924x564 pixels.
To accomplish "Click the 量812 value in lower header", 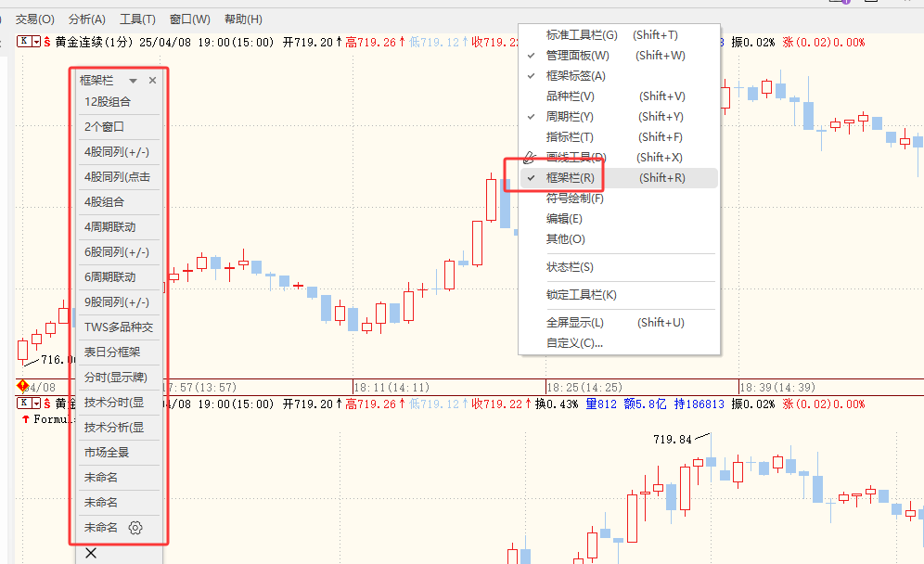I will 601,404.
